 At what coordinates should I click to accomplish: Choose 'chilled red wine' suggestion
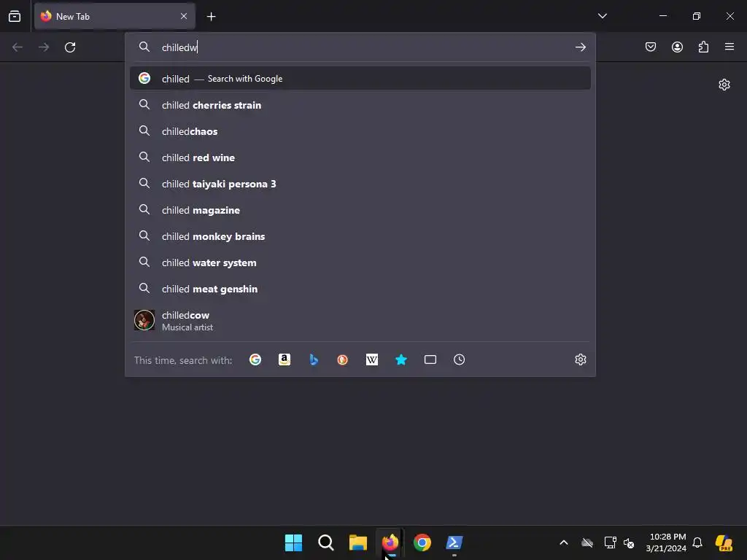(360, 157)
